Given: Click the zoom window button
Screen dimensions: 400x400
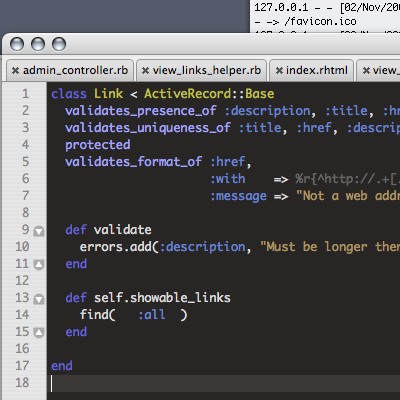Looking at the screenshot, I should coord(59,44).
